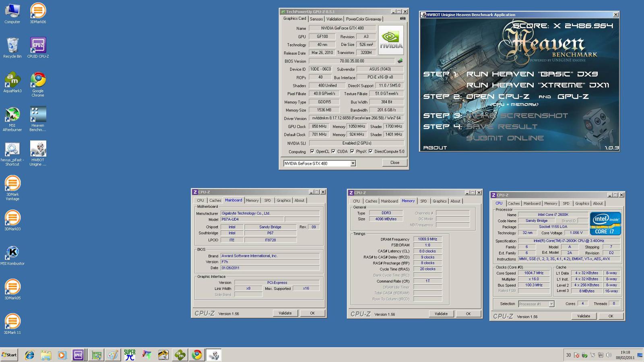Viewport: 644px width, 362px height.
Task: Open the Recycle Bin icon
Action: (12, 48)
